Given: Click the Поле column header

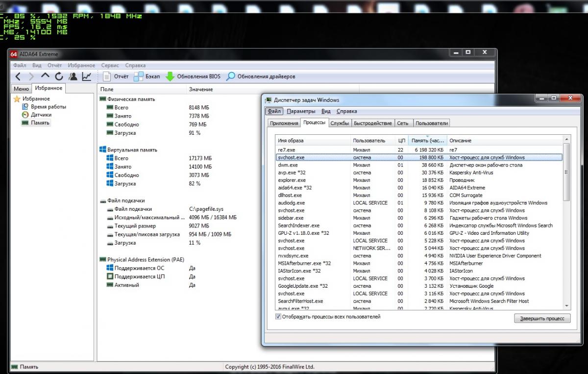Looking at the screenshot, I should click(143, 89).
